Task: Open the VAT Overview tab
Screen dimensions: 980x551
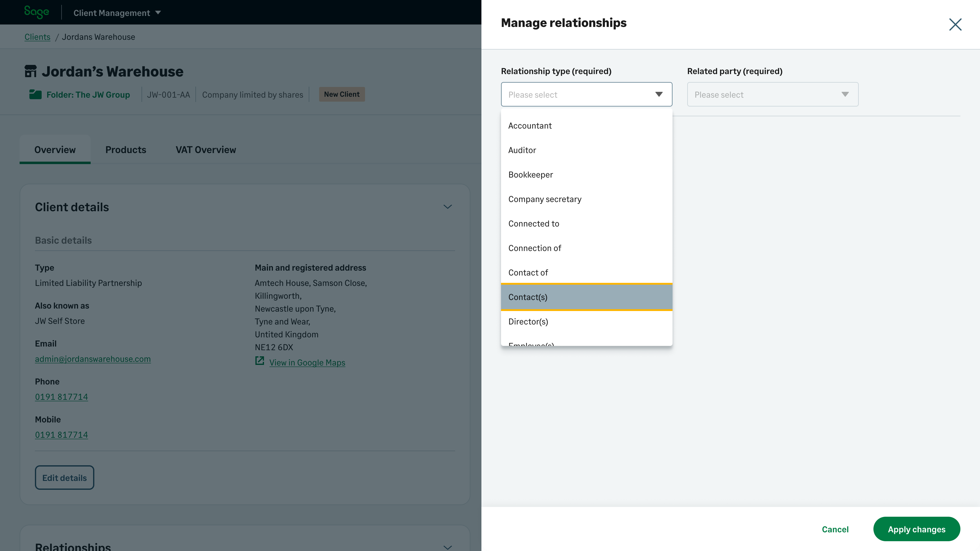Action: (x=205, y=150)
